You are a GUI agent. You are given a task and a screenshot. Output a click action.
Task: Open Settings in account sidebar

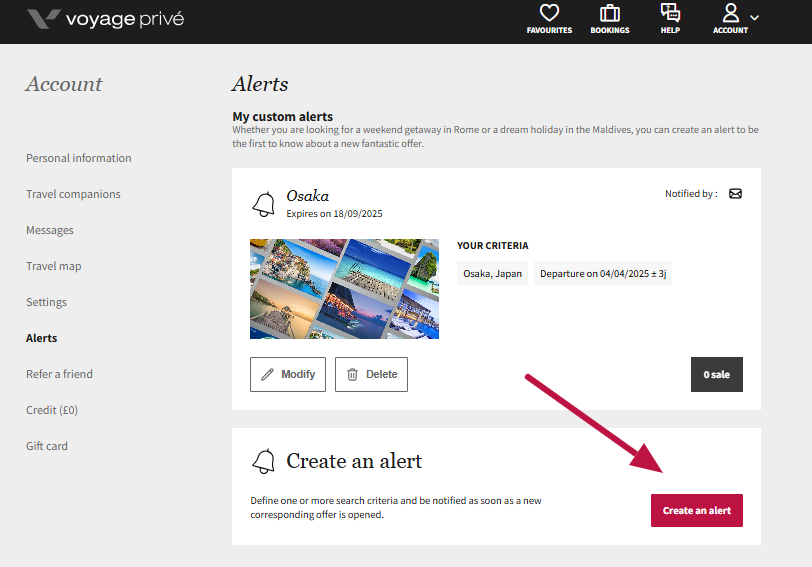click(x=46, y=302)
